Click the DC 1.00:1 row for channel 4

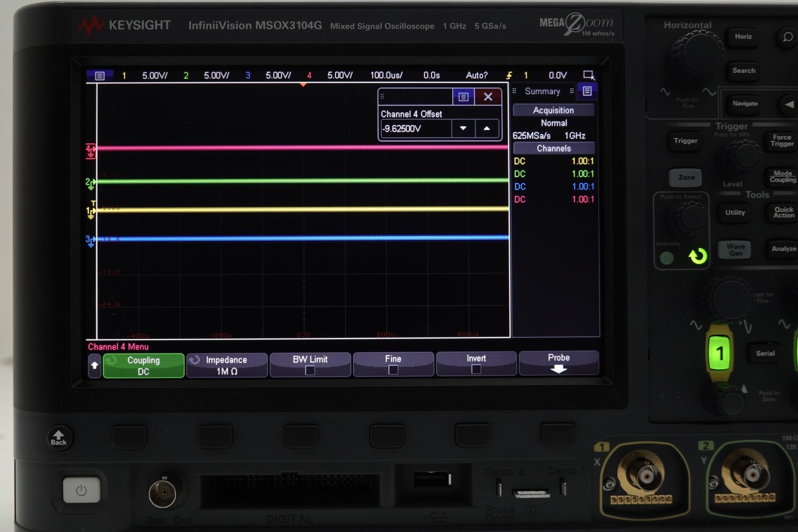click(x=554, y=199)
